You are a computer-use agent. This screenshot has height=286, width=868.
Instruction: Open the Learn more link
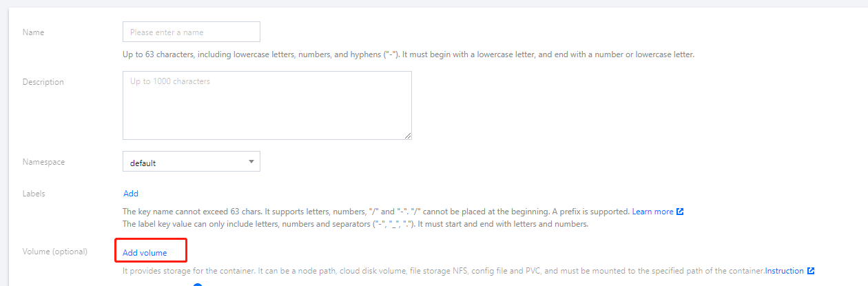652,212
